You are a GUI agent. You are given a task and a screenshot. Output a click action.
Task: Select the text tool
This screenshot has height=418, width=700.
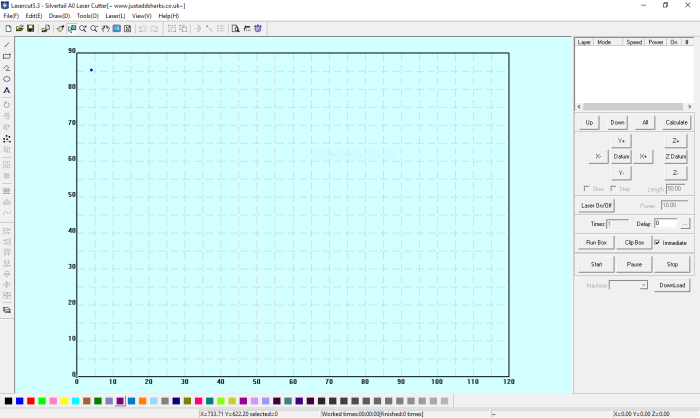(7, 90)
